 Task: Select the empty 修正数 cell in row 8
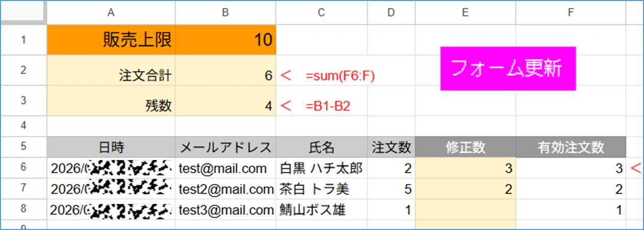pyautogui.click(x=465, y=210)
